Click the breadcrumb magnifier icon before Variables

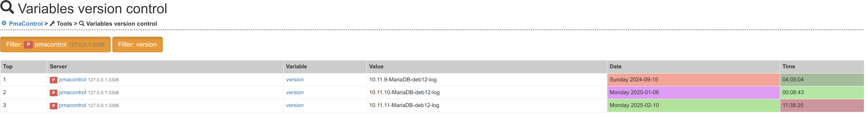[82, 24]
